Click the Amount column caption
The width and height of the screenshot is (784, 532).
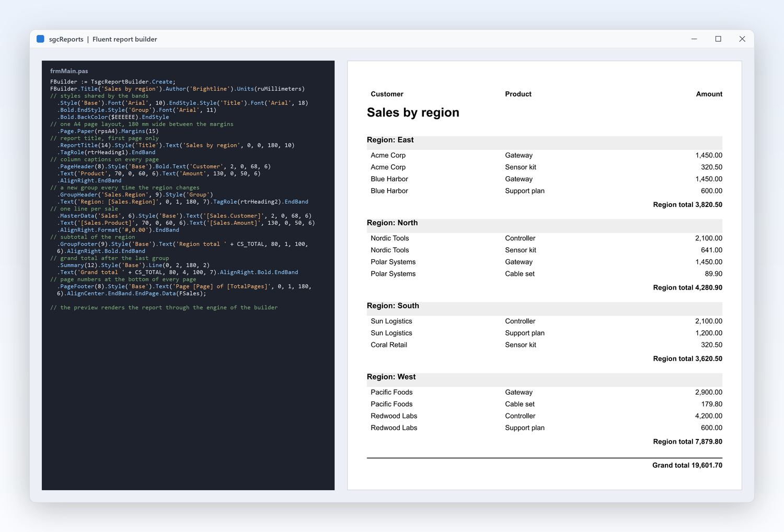709,94
